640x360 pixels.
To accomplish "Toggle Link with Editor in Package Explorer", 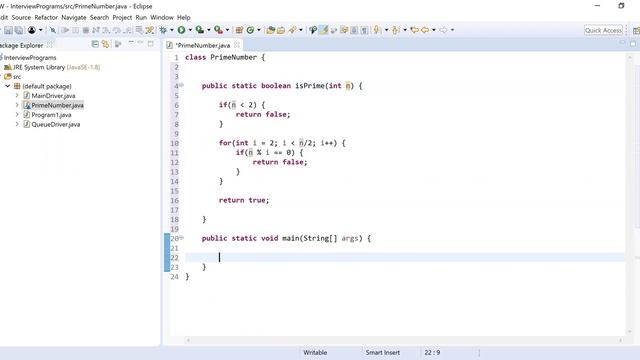I will (x=105, y=44).
